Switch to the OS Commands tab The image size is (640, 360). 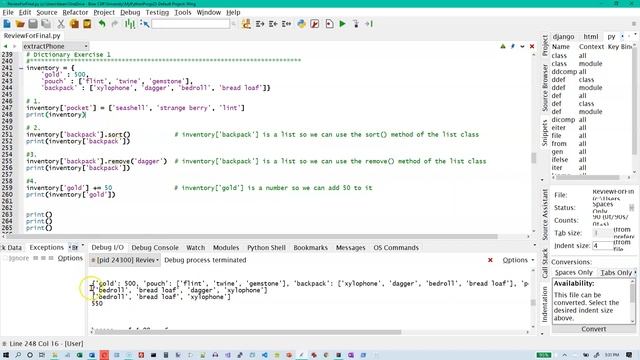pyautogui.click(x=396, y=248)
